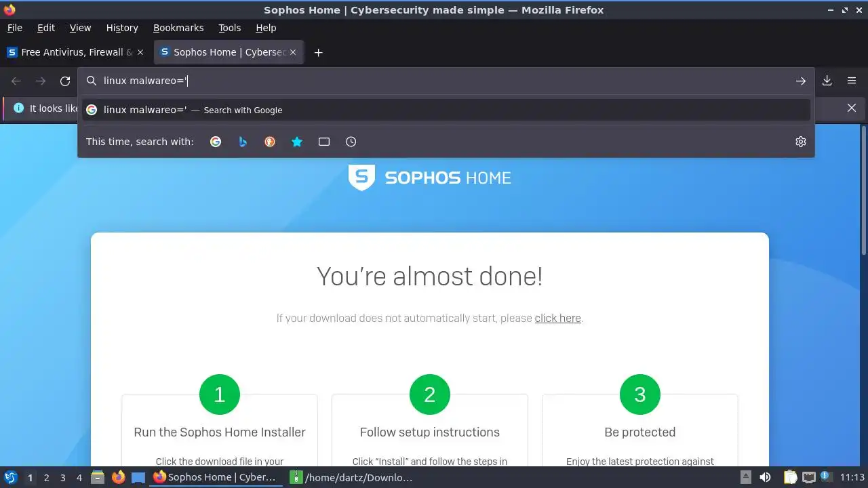Focus Sophos Home Firefox taskbar window

216,477
